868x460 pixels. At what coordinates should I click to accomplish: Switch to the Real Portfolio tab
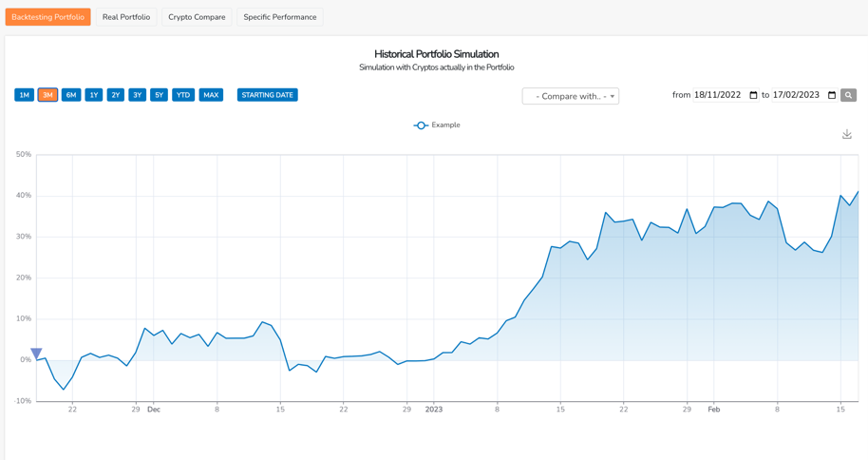(126, 17)
